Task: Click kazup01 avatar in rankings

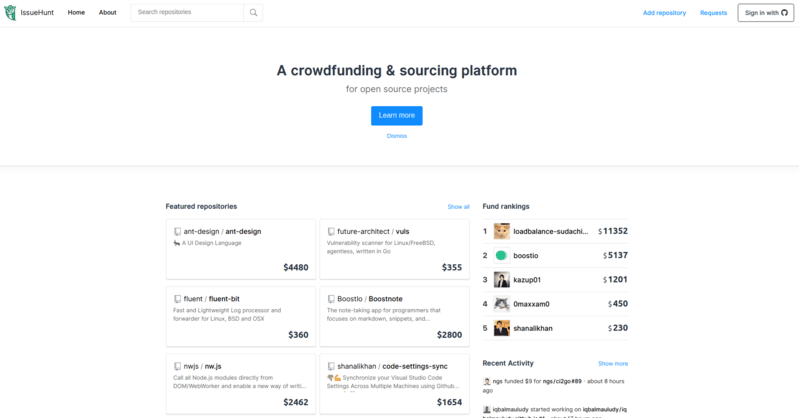Action: coord(501,279)
